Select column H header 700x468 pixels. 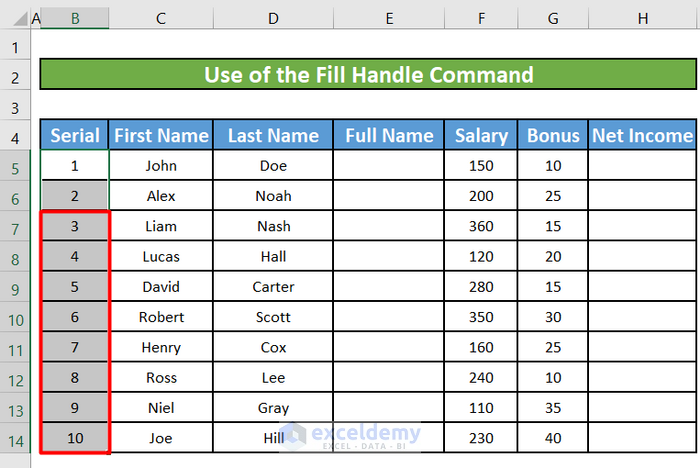(x=642, y=17)
